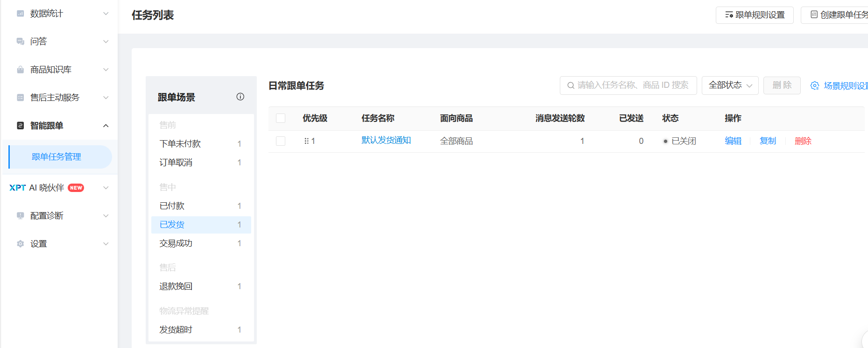868x348 pixels.
Task: Click the 消息发送轮数 column header
Action: point(560,118)
